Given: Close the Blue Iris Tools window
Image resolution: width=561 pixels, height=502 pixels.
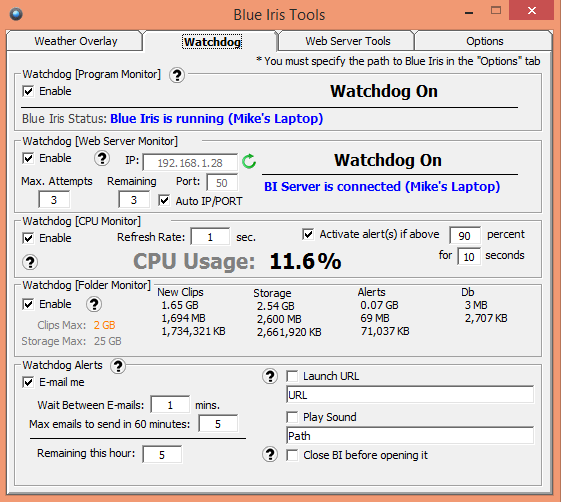Looking at the screenshot, I should (532, 11).
